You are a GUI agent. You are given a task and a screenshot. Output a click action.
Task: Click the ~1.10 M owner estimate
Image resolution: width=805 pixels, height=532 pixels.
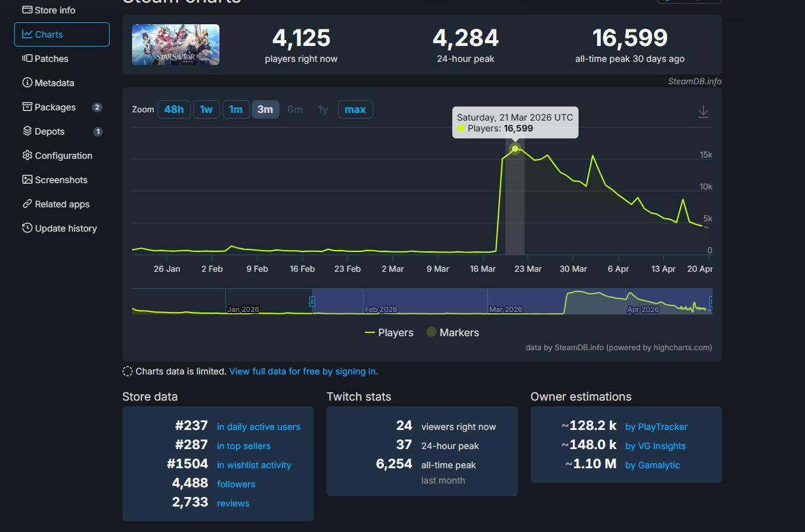pos(591,464)
